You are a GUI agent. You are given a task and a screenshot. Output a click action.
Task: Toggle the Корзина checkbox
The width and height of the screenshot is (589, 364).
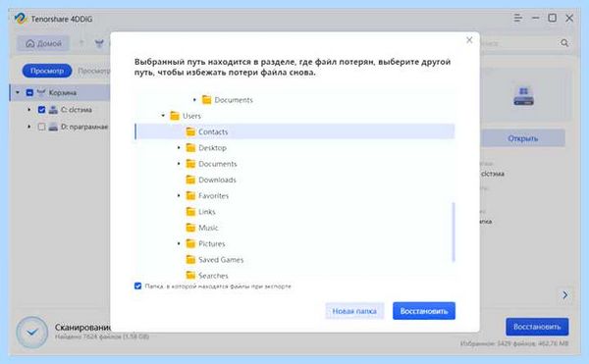tap(29, 92)
